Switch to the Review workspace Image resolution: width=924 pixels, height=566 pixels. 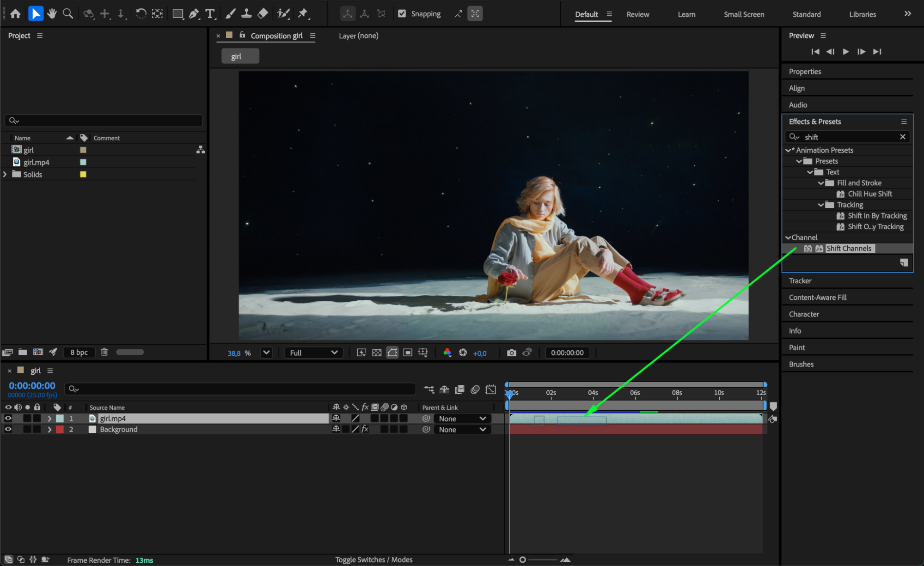click(x=637, y=14)
